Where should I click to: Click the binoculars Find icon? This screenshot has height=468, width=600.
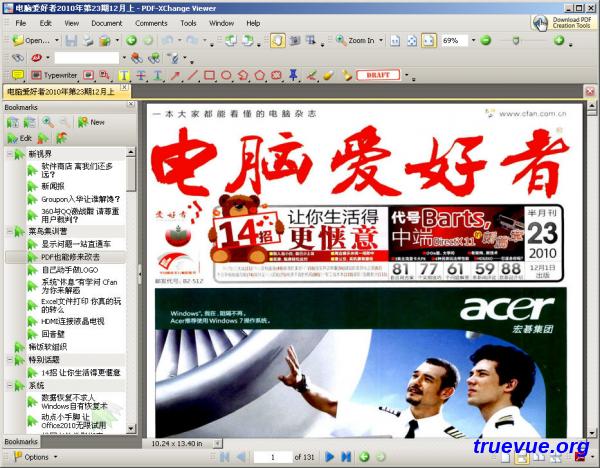(18, 58)
